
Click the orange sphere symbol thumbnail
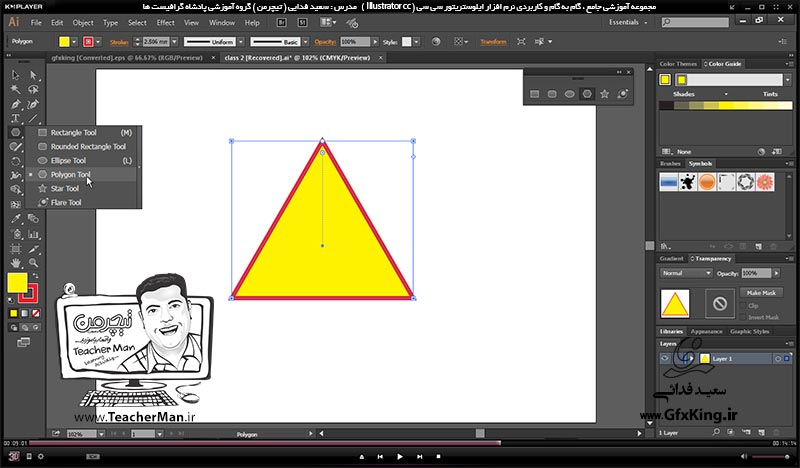(707, 182)
